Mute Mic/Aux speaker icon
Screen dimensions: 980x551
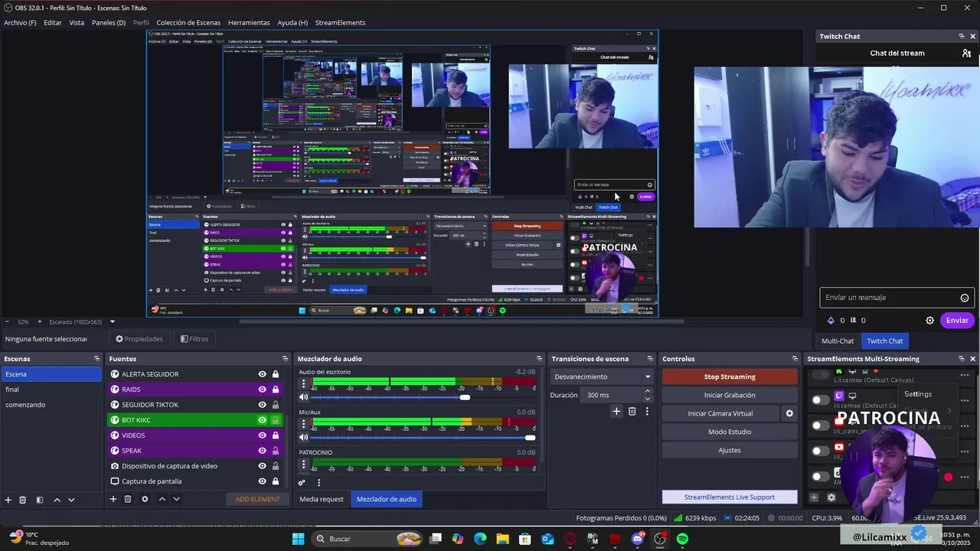(x=303, y=437)
